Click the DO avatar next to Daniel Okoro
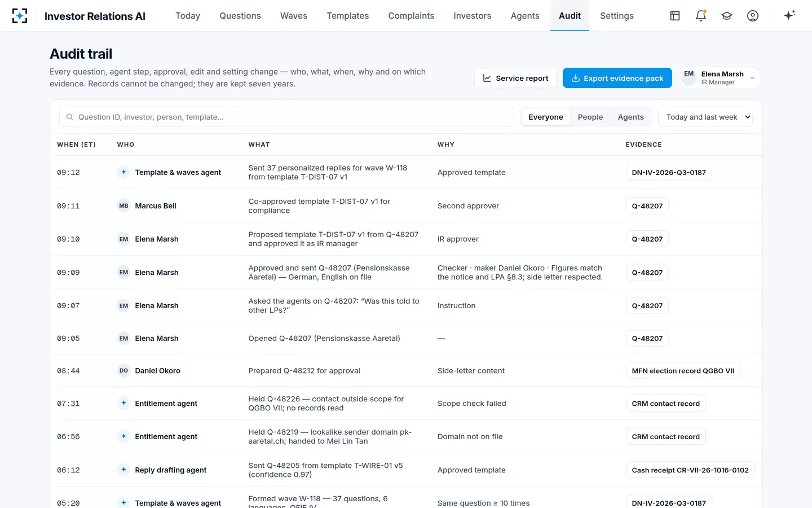The image size is (812, 508). 123,371
